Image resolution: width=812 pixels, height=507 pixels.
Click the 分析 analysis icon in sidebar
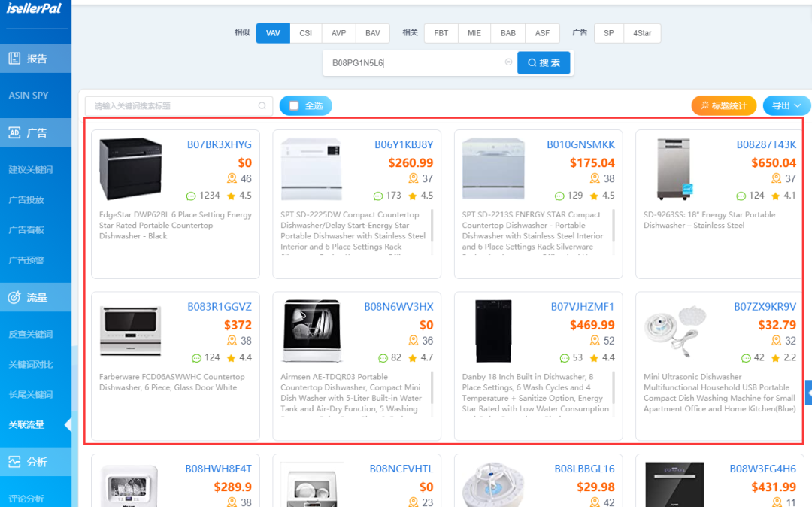point(14,462)
